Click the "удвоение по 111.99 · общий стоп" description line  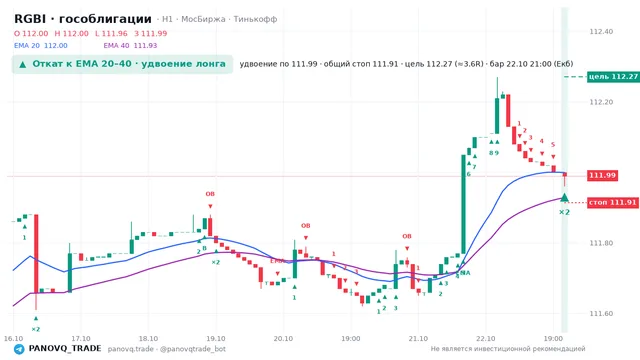(x=406, y=64)
